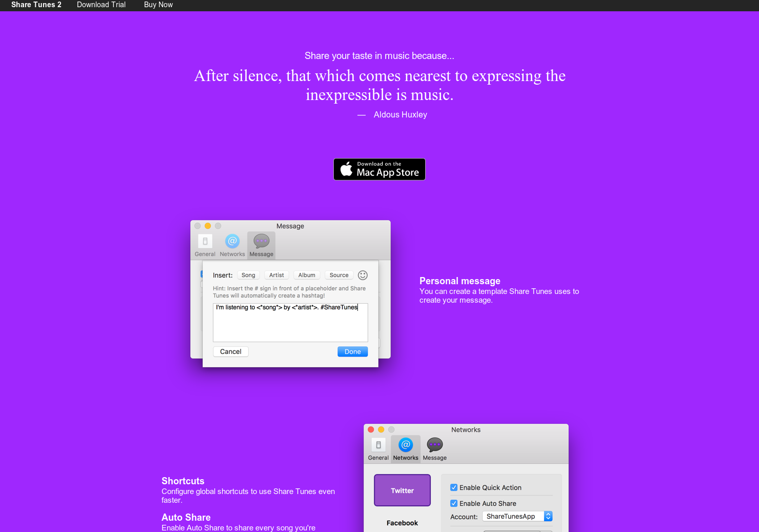Insert the Song placeholder
The height and width of the screenshot is (532, 759).
[248, 275]
